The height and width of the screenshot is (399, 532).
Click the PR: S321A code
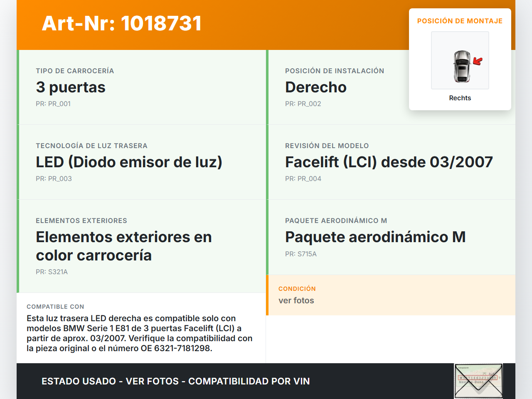pos(52,272)
